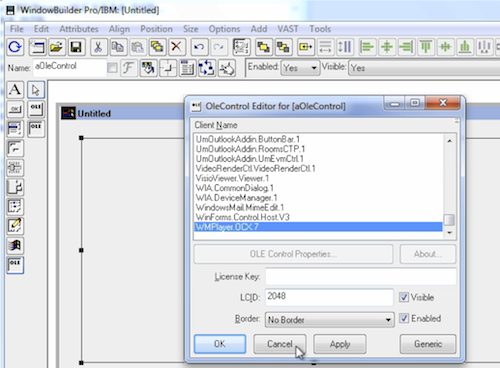Click the Open folder toolbar icon
The height and width of the screenshot is (368, 500).
click(57, 47)
